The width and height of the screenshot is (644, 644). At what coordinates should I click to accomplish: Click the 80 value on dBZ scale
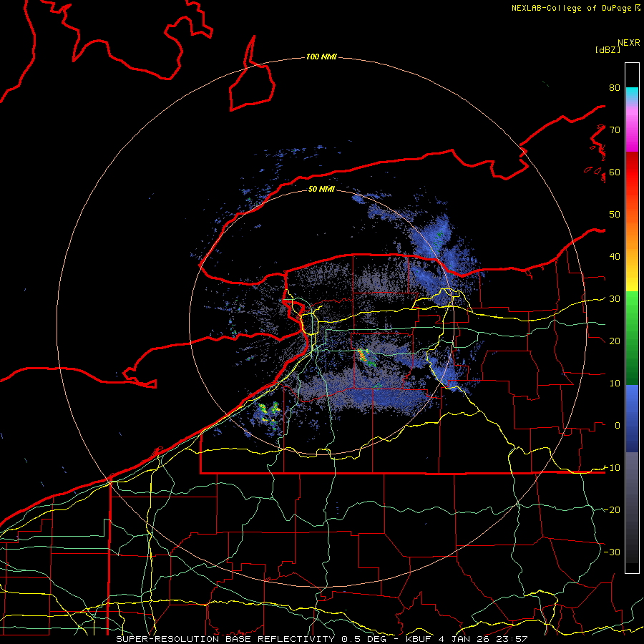tap(615, 88)
